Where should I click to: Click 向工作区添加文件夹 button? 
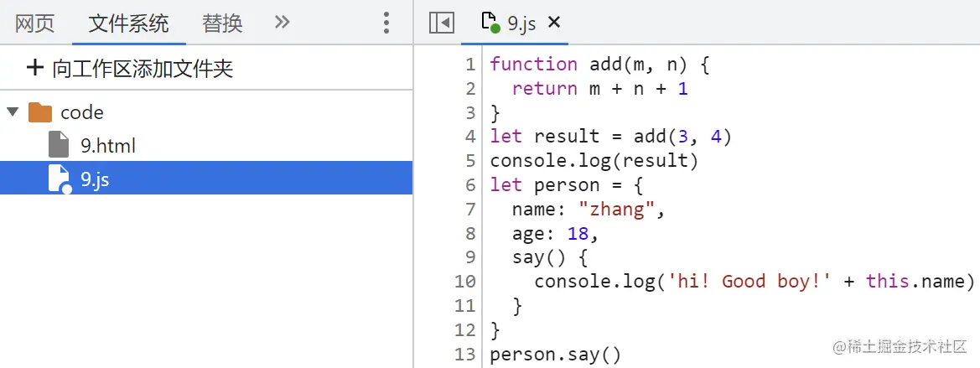(x=129, y=68)
